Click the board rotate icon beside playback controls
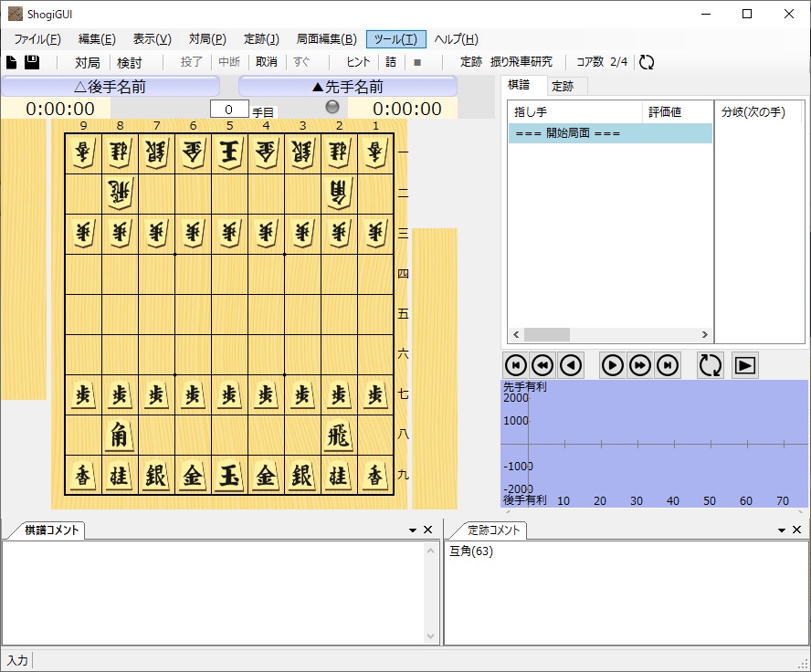 (x=711, y=365)
